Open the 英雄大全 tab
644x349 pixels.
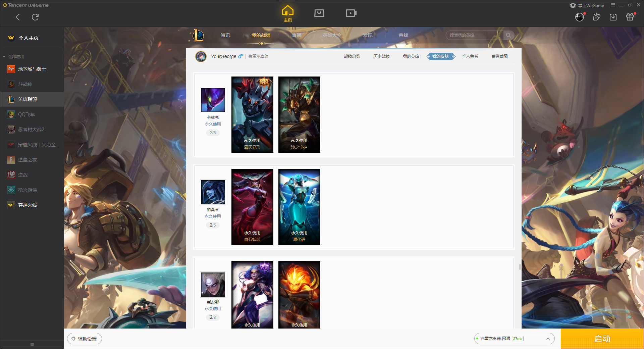pyautogui.click(x=332, y=35)
